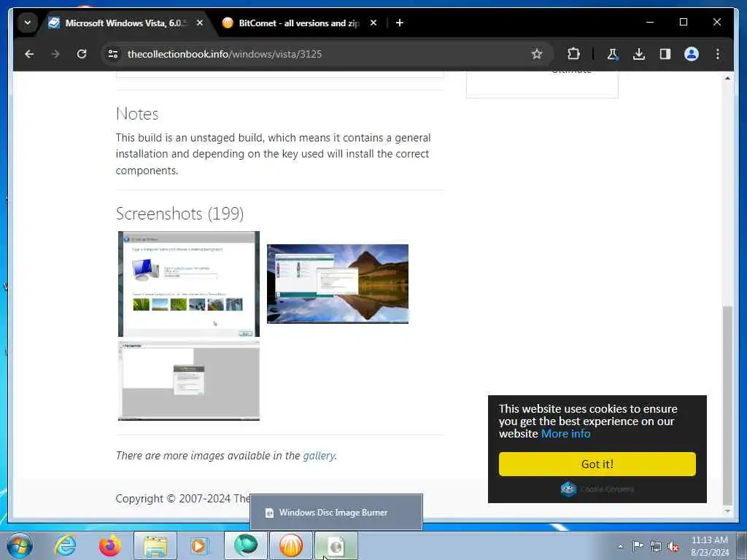The image size is (747, 560).
Task: Accept cookies with Got it! button
Action: coord(597,464)
